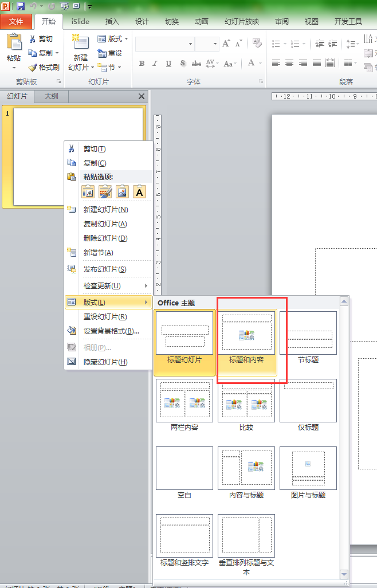This screenshot has height=588, width=377.
Task: Click the Undo icon in quick access toolbar
Action: (33, 6)
